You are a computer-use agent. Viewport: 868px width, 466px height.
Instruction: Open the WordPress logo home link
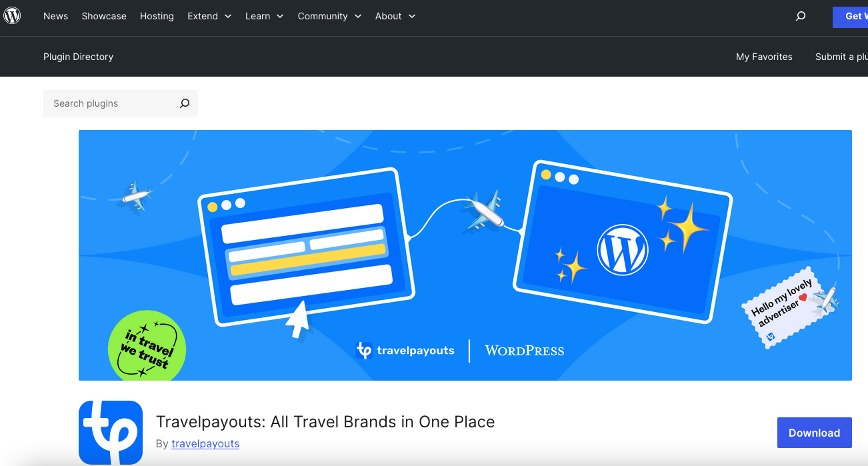point(12,16)
